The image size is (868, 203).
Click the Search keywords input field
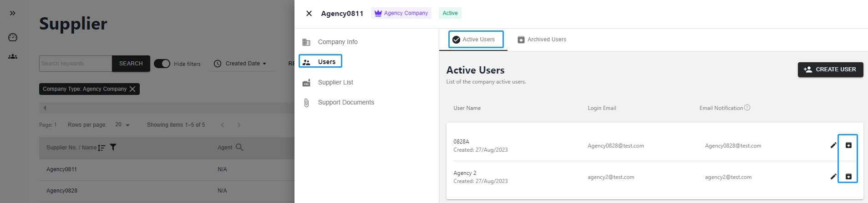coord(75,64)
